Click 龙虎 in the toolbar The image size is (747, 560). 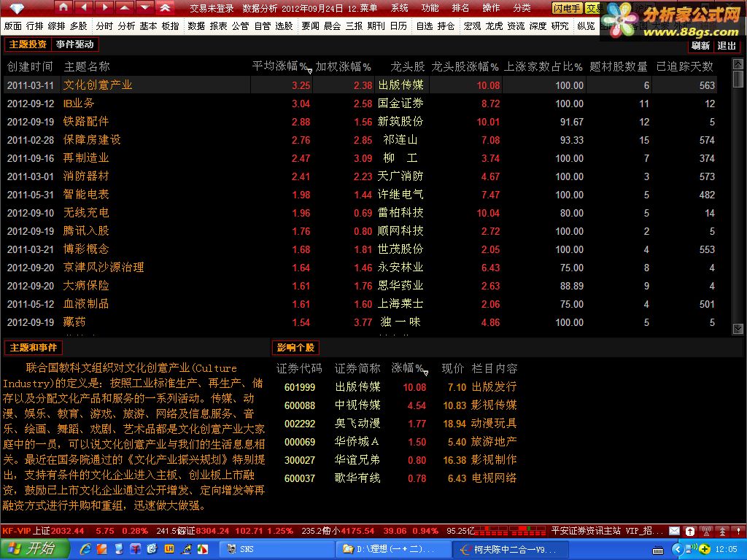[x=494, y=26]
